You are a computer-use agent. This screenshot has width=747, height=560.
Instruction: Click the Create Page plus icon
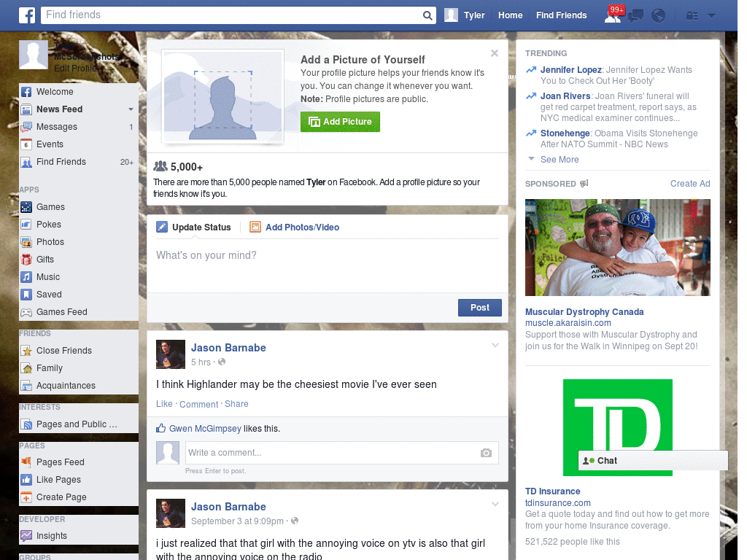click(x=26, y=497)
